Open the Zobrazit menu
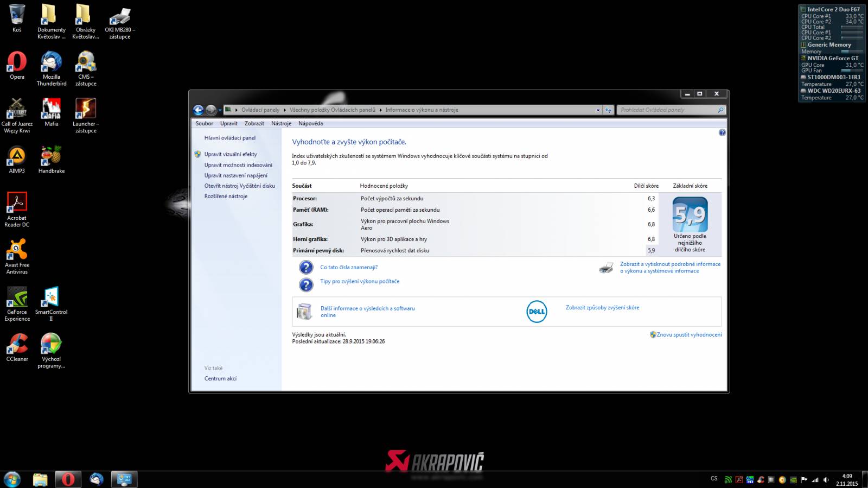This screenshot has height=488, width=868. tap(254, 123)
